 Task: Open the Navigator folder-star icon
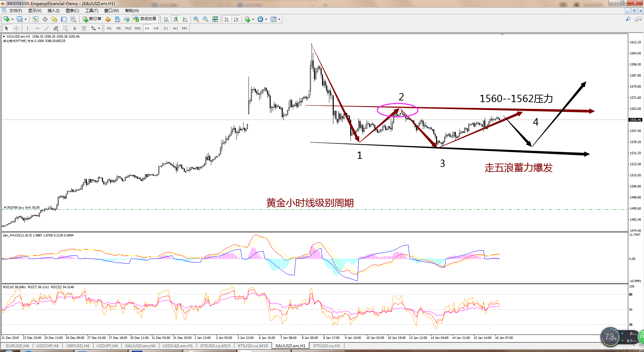[54, 19]
